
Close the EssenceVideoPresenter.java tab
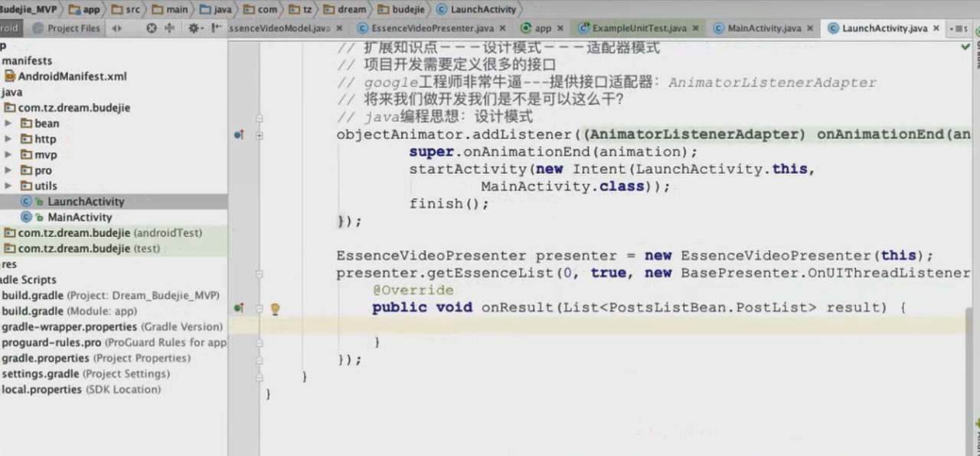tap(502, 28)
